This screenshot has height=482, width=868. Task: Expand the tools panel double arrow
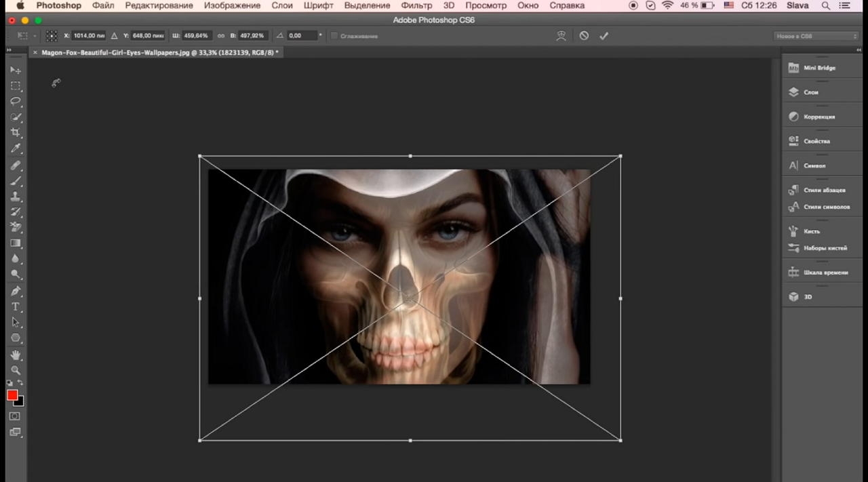(9, 49)
